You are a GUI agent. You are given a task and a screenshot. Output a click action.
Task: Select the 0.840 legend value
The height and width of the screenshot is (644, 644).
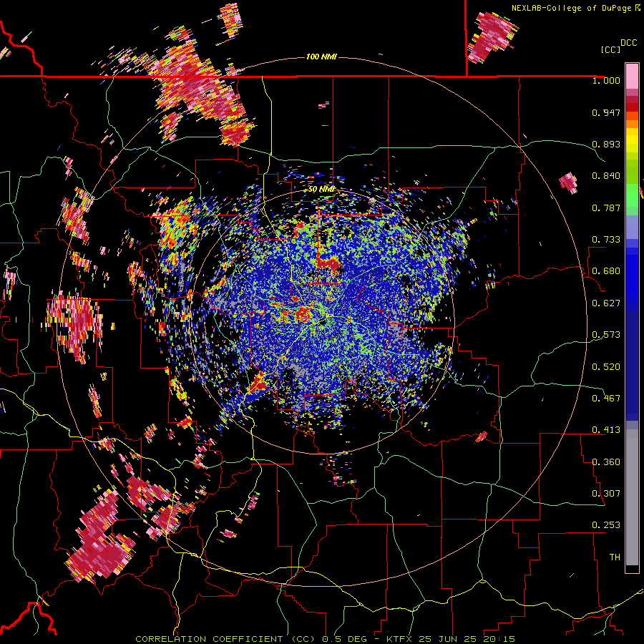(x=606, y=176)
